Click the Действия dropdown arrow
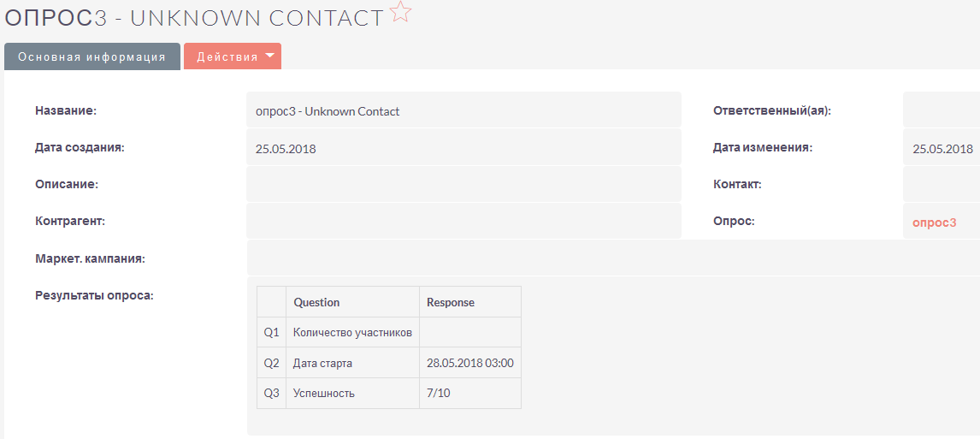The width and height of the screenshot is (980, 439). [269, 56]
